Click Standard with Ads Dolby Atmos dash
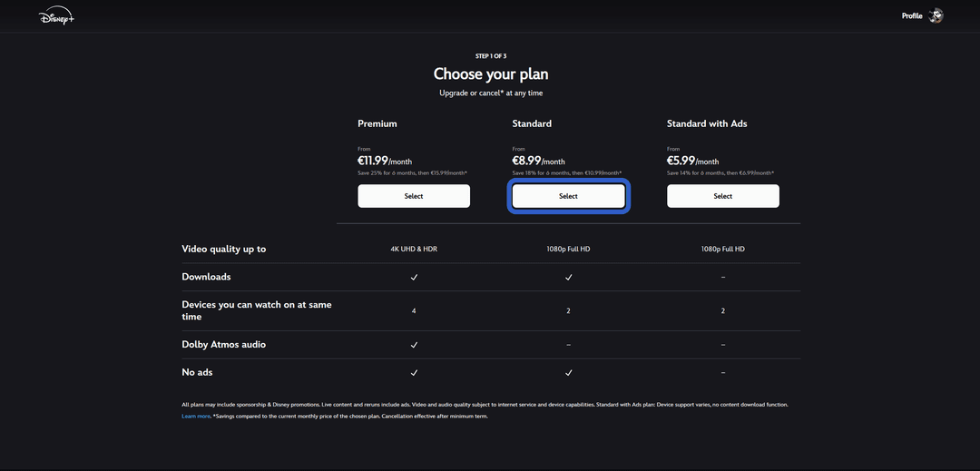980x471 pixels. (x=723, y=345)
